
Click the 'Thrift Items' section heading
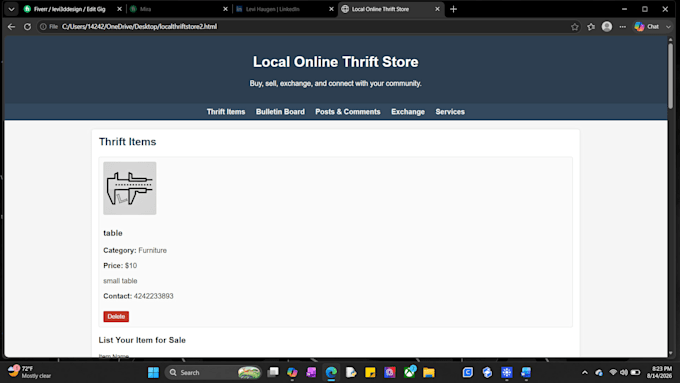click(x=128, y=142)
